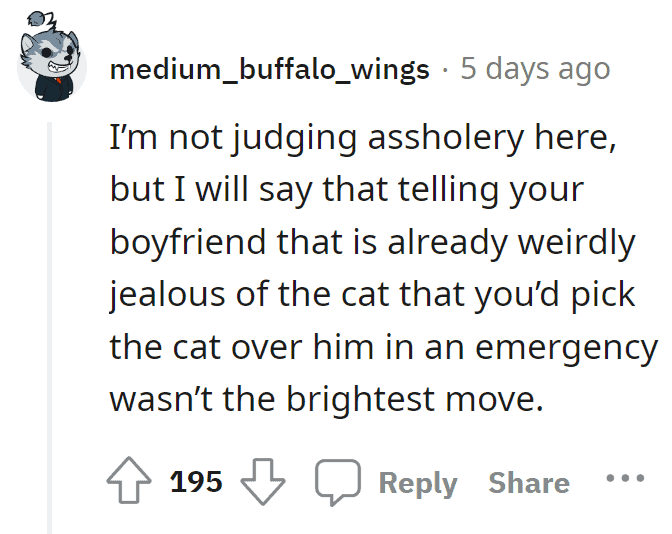Click the word 'judging' in the first line
This screenshot has width=672, height=534.
click(x=295, y=138)
